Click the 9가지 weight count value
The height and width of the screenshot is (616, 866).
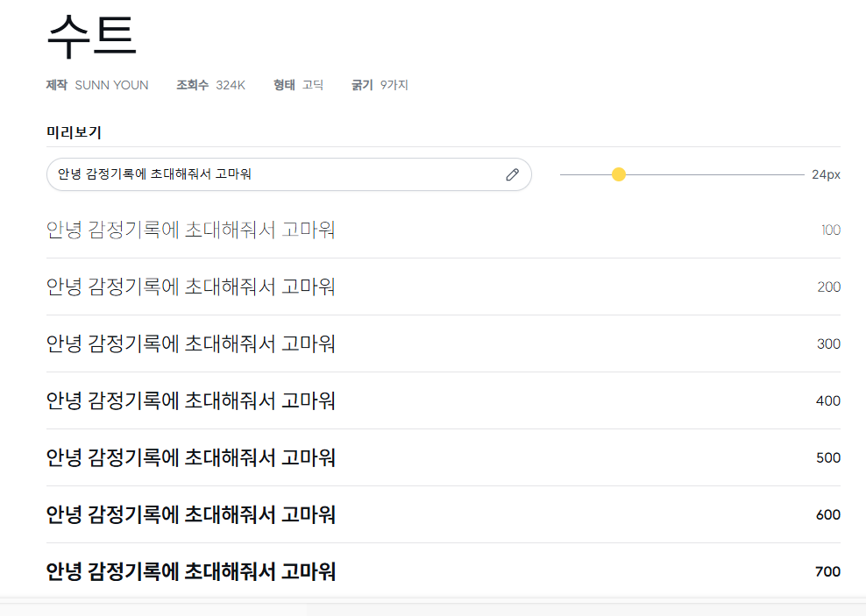tap(394, 85)
